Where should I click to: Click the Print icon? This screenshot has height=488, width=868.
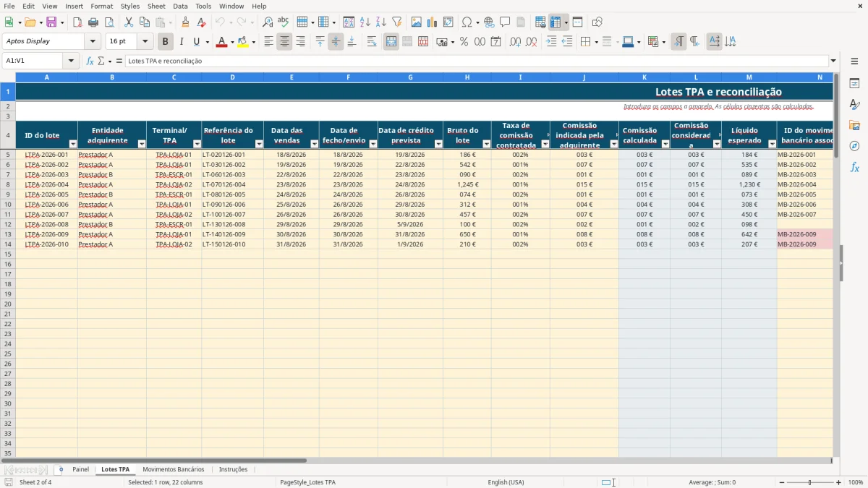tap(93, 22)
